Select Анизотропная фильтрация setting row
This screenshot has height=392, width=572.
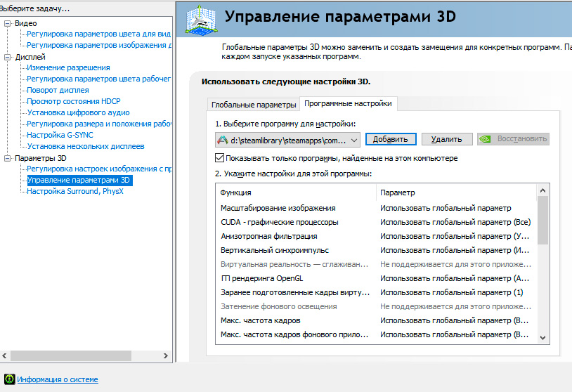(376, 236)
